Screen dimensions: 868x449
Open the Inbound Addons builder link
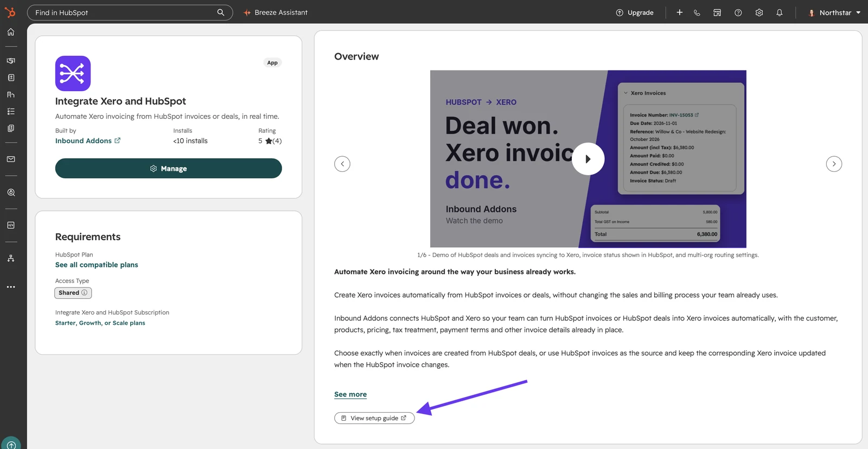click(88, 141)
